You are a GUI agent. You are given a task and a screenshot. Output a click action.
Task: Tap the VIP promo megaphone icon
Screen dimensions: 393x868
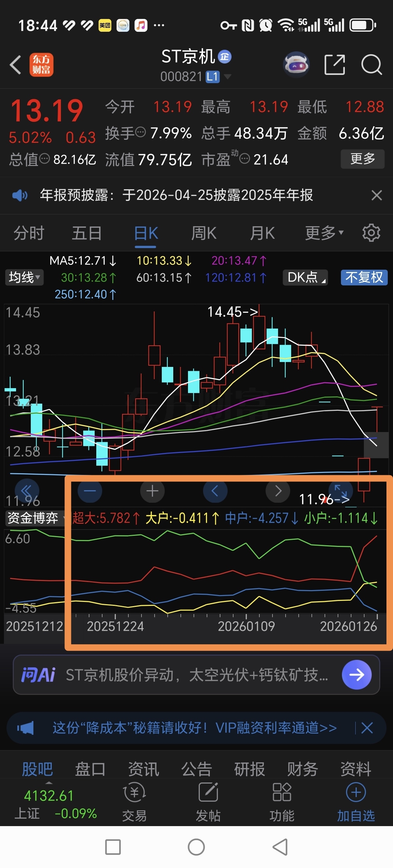(x=26, y=728)
